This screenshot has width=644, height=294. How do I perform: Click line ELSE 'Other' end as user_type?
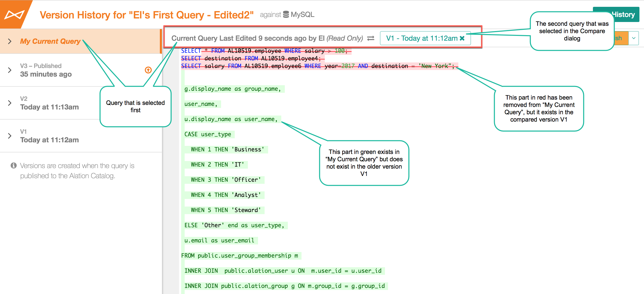click(x=234, y=225)
